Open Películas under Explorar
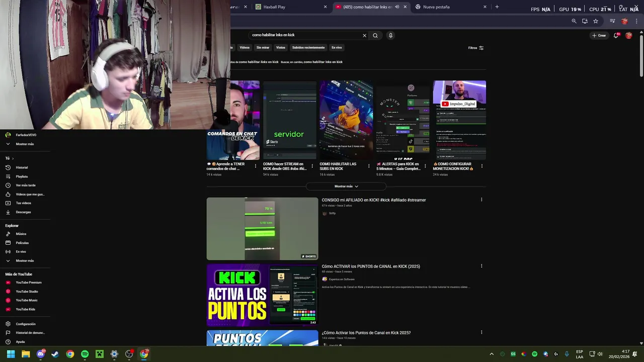This screenshot has height=362, width=644. click(22, 243)
